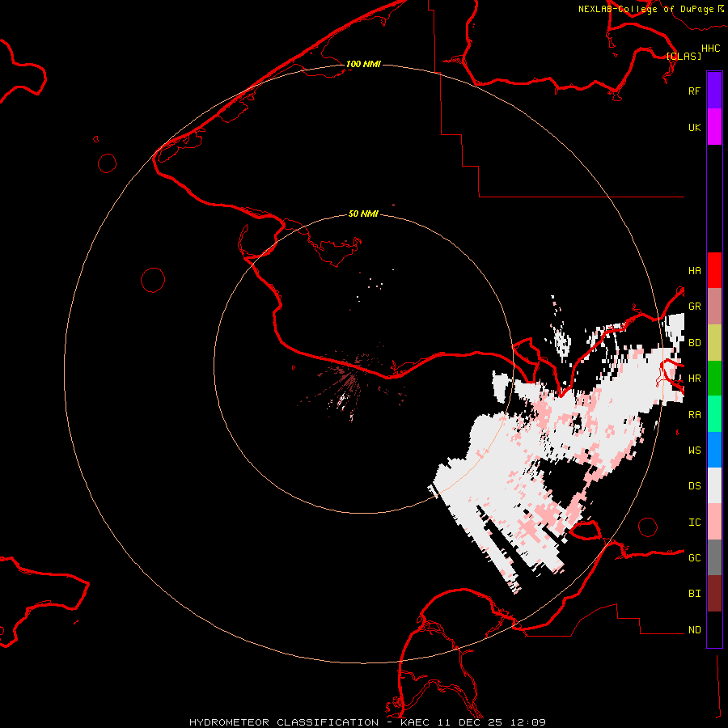Click the 12:09 timestamp in caption

(528, 722)
